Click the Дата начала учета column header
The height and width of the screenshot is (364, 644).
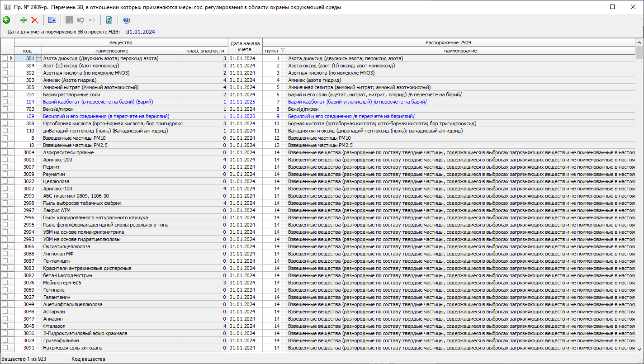pos(245,47)
